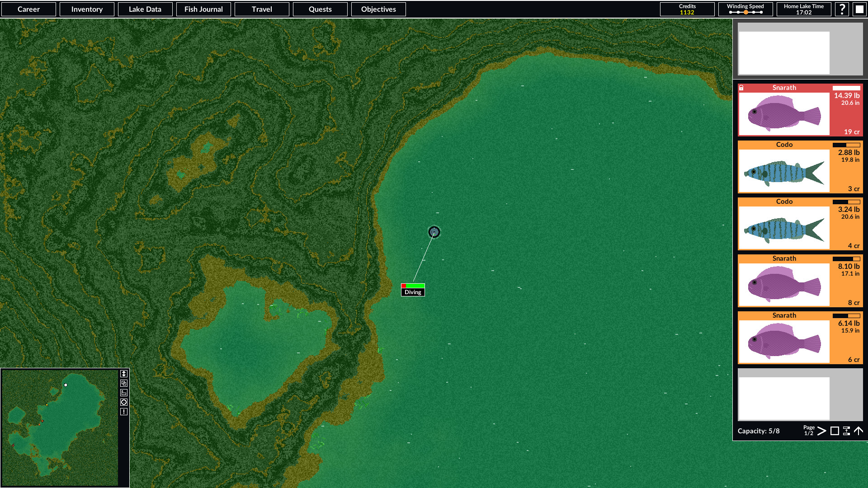
Task: Open the help question mark icon
Action: pos(842,9)
